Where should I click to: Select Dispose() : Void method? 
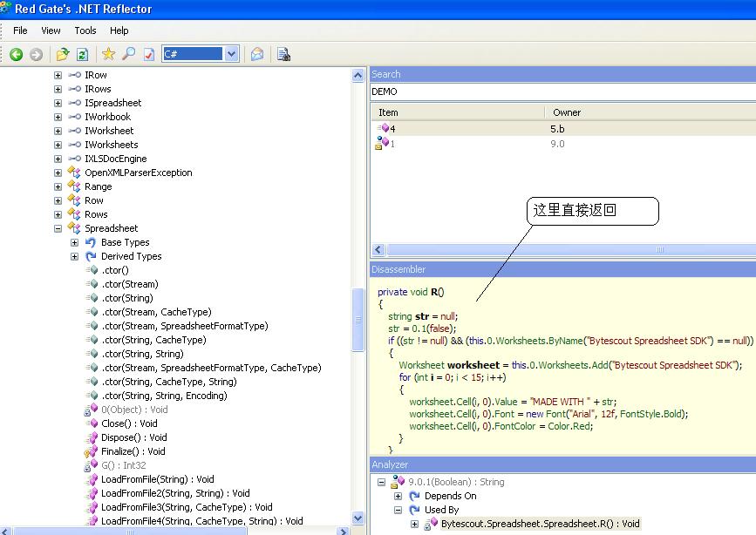tap(134, 437)
